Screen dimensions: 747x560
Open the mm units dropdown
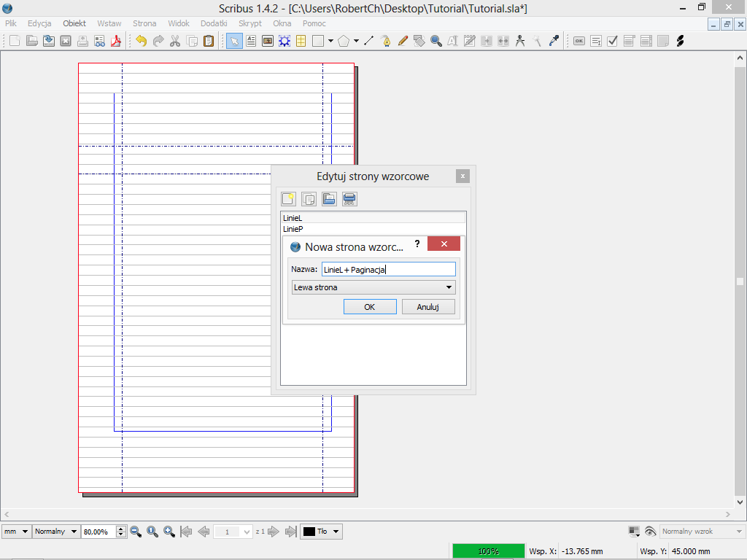[x=15, y=532]
